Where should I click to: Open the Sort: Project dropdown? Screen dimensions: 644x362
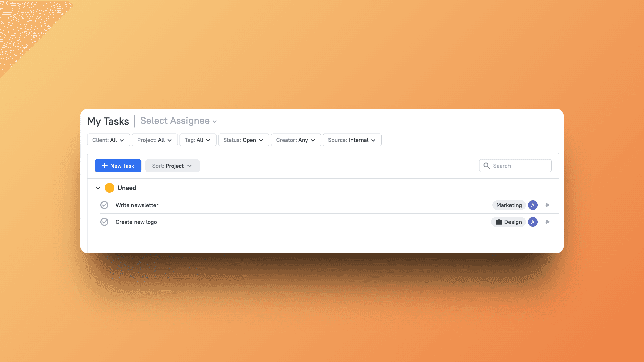(x=172, y=166)
